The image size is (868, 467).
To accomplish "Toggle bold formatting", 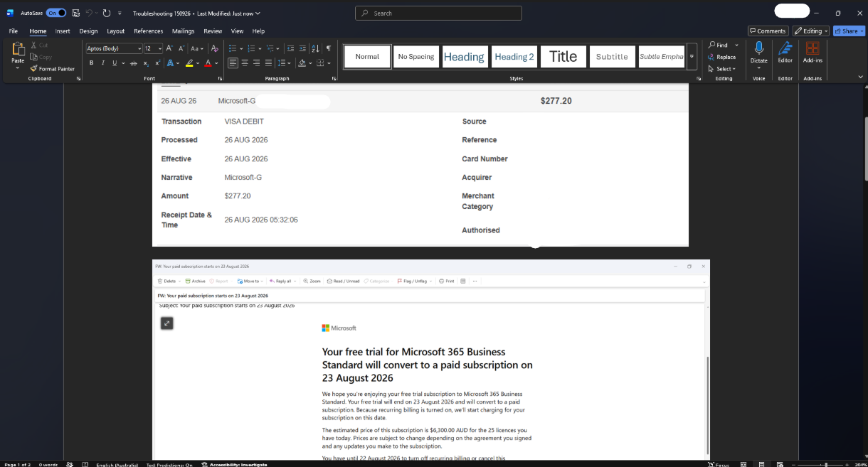I will pyautogui.click(x=91, y=63).
